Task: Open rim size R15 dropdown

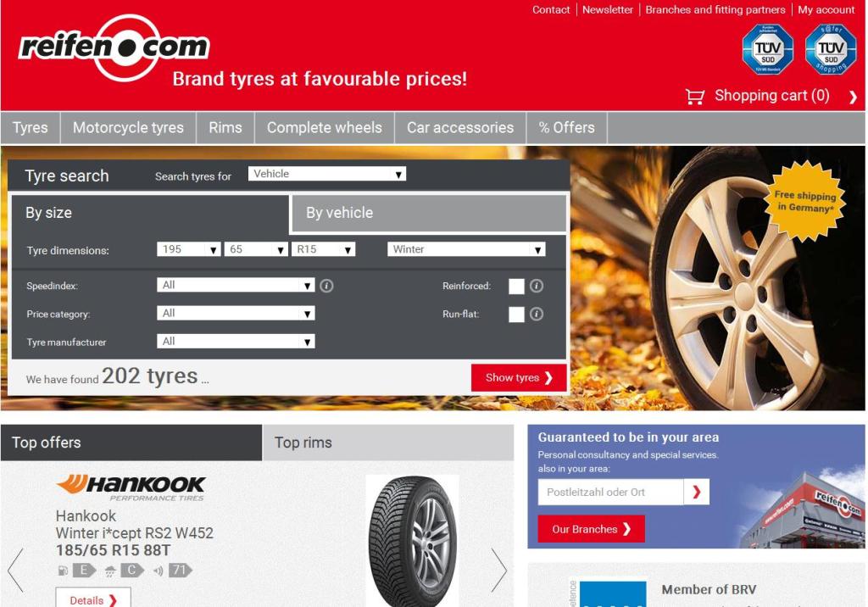Action: point(323,249)
